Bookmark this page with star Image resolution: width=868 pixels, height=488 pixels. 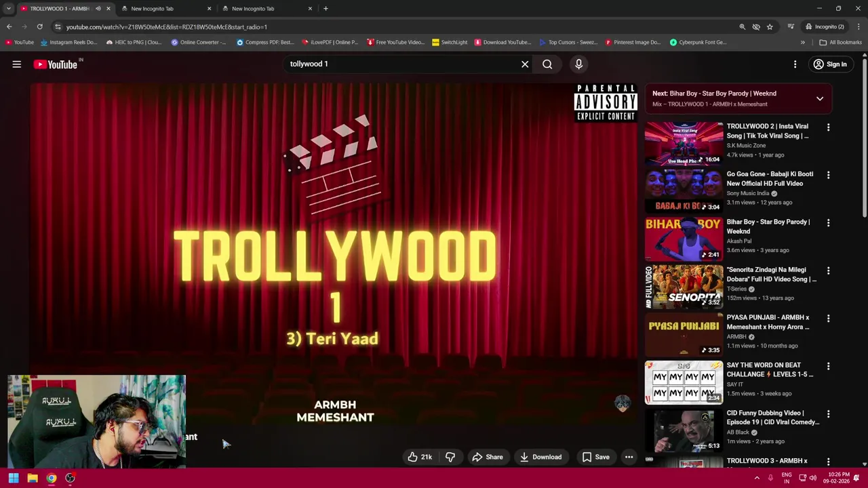tap(770, 27)
